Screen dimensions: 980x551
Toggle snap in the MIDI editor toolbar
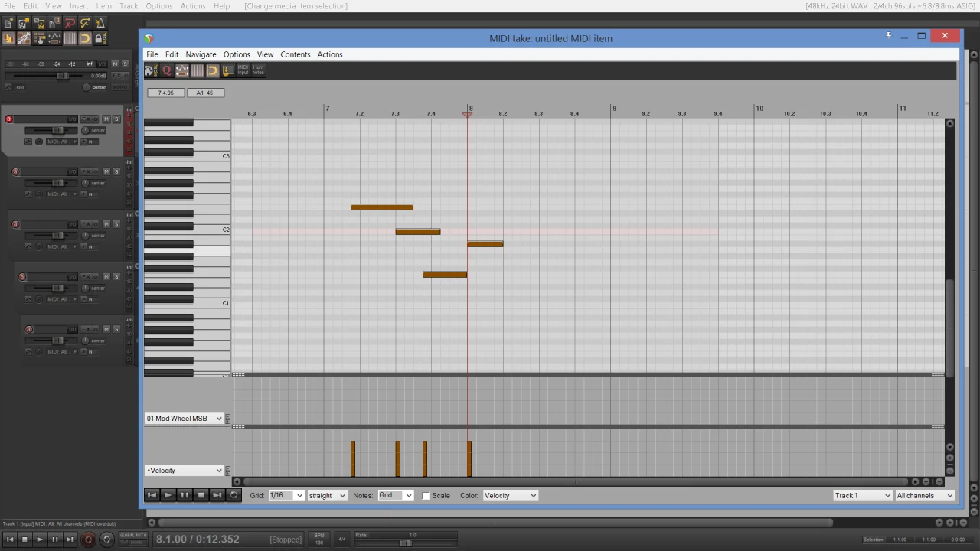213,70
